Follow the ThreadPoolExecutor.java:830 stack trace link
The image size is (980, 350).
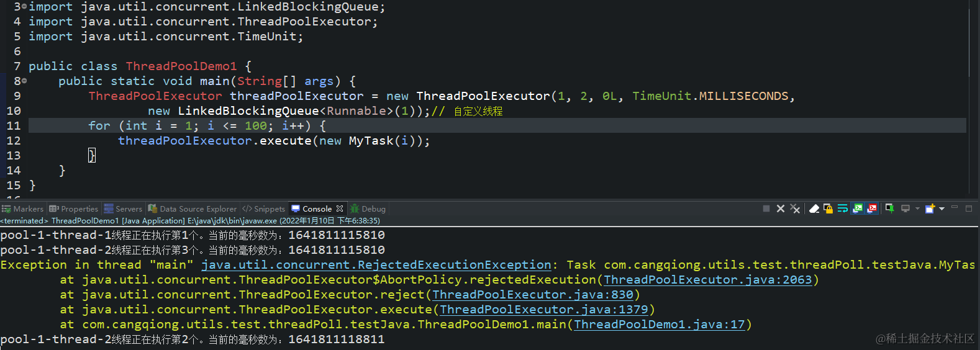pos(533,295)
